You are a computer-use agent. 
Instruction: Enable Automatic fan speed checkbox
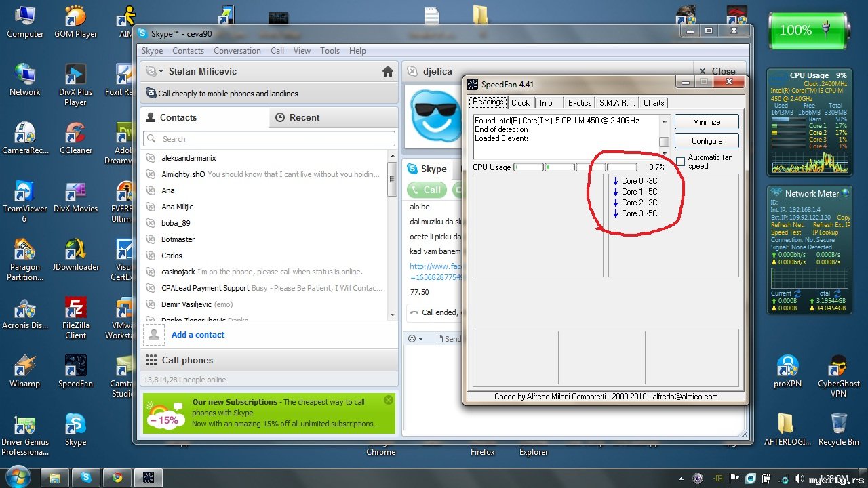681,161
